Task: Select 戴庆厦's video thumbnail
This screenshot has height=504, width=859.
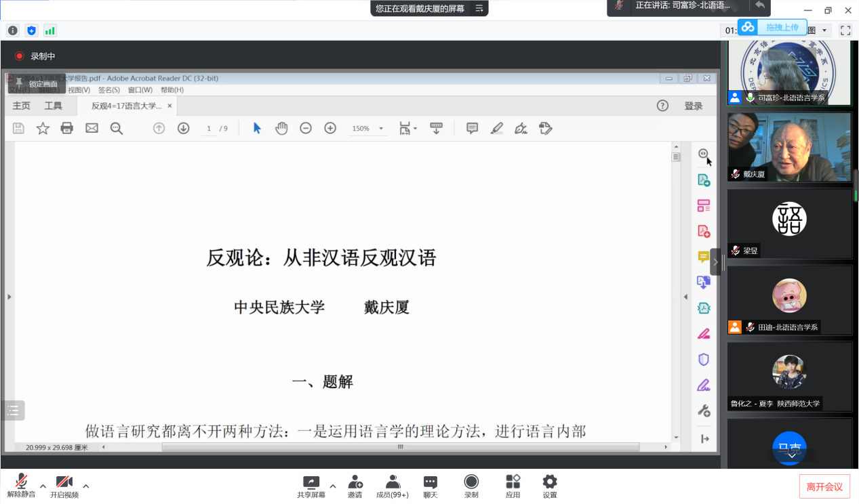Action: [789, 147]
